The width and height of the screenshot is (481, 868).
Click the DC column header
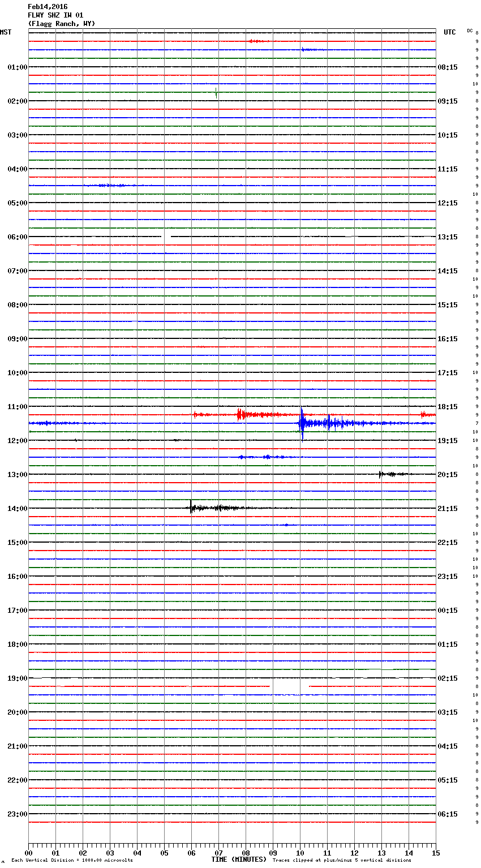click(470, 31)
